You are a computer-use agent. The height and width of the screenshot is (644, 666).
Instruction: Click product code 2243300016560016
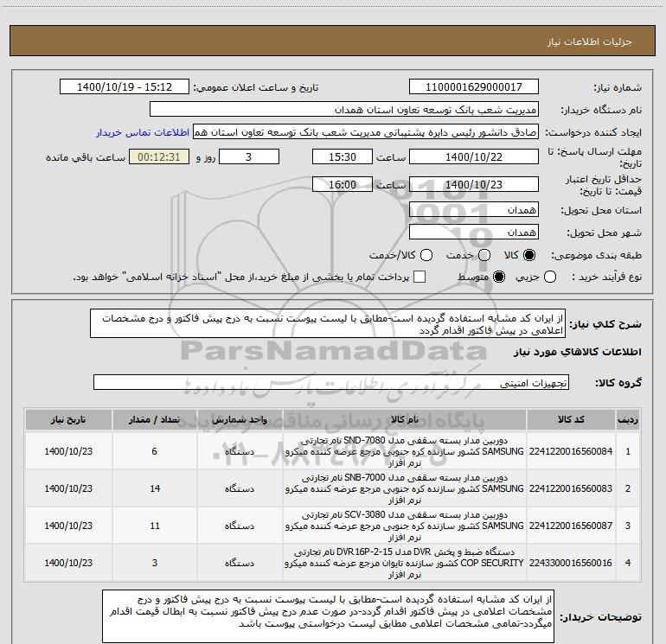(571, 563)
